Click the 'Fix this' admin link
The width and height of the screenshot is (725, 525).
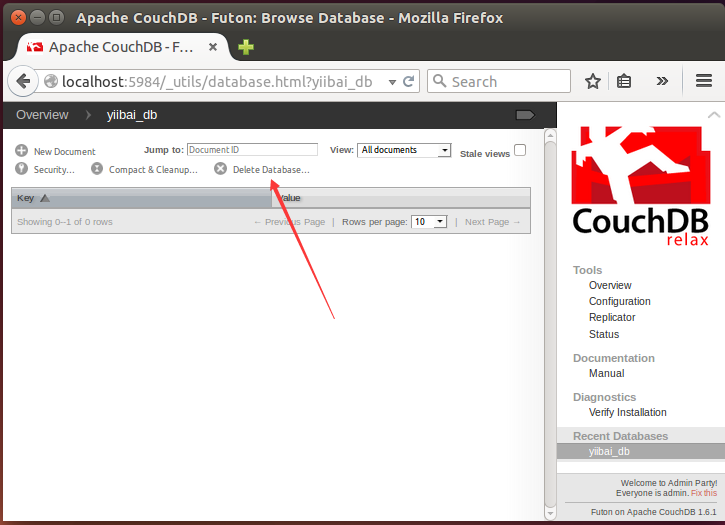pyautogui.click(x=703, y=493)
